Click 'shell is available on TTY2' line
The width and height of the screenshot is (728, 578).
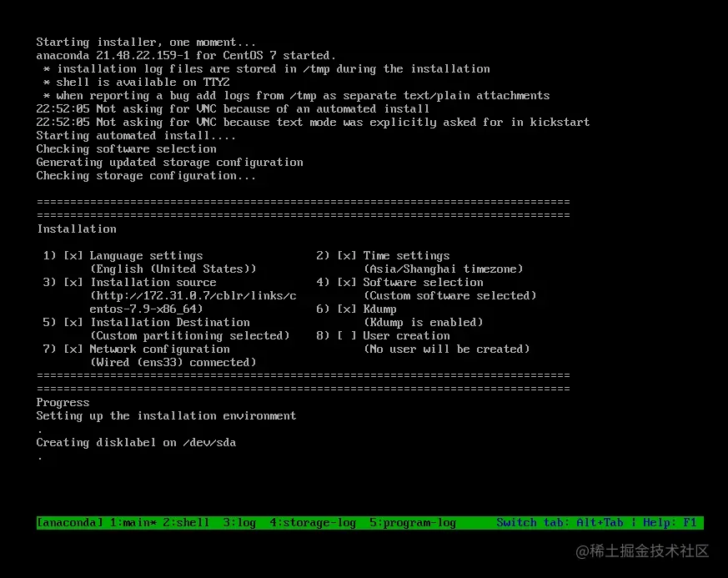point(143,83)
